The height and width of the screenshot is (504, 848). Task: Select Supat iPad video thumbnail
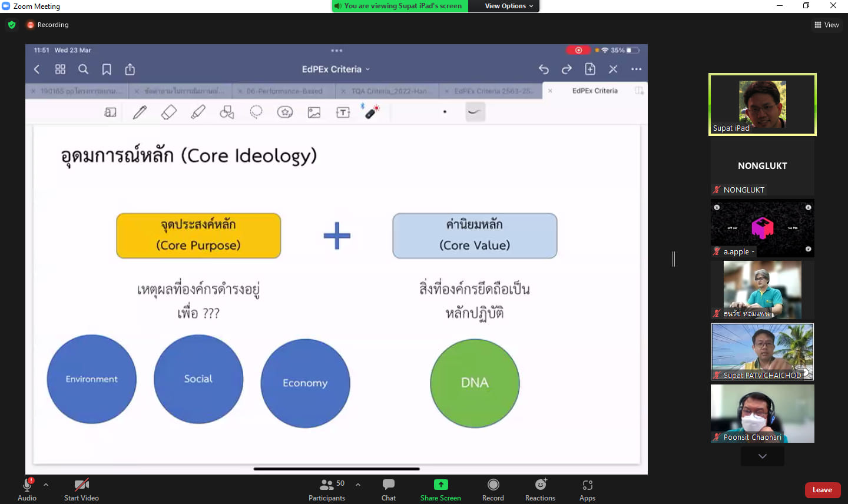click(x=763, y=104)
